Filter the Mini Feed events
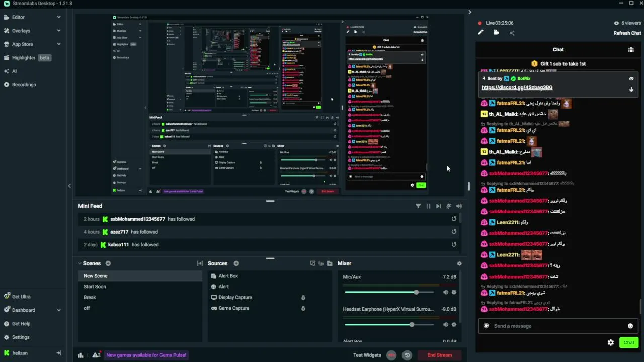 point(418,206)
